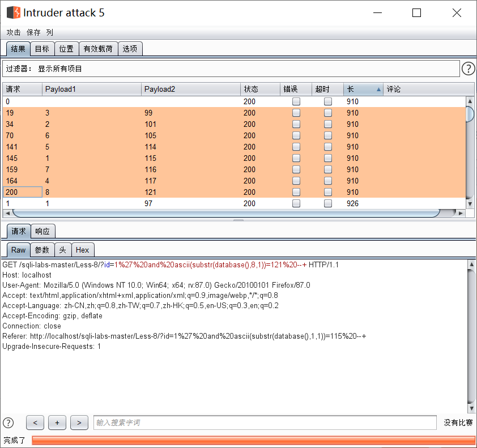Select the row with Payload2 116
Screen dimensions: 477x448
(x=234, y=169)
